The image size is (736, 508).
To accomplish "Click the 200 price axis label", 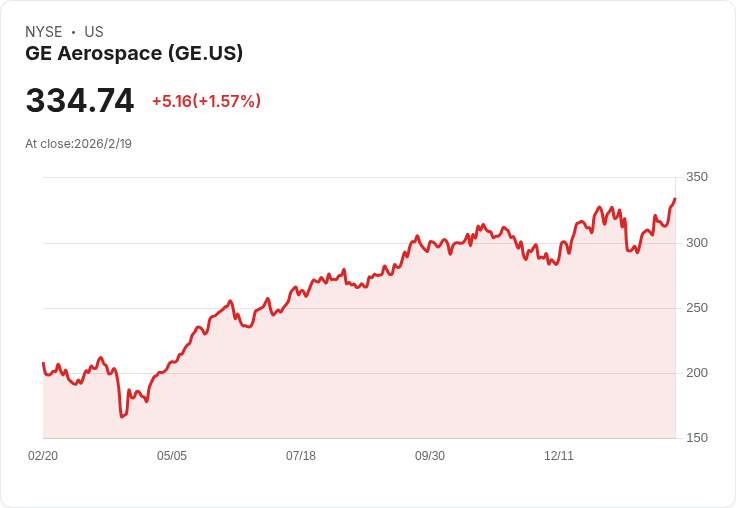I will [x=697, y=373].
